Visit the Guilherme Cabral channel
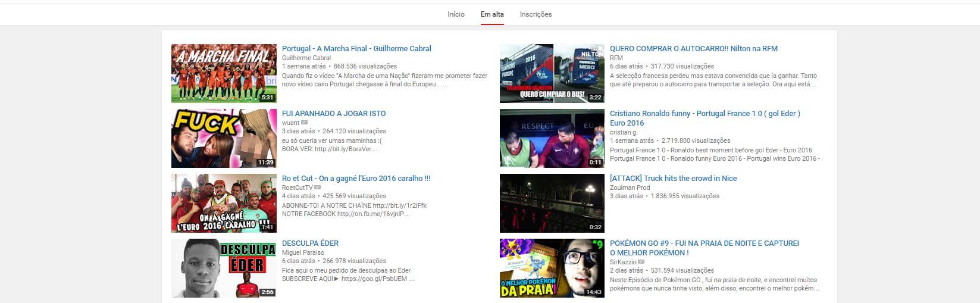Viewport: 980px width, 303px height. (x=306, y=58)
